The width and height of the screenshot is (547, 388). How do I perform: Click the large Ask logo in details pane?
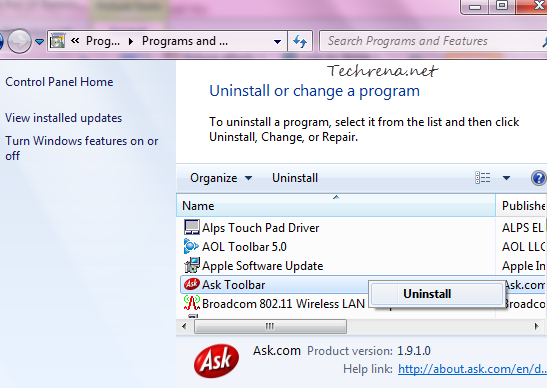pyautogui.click(x=216, y=361)
